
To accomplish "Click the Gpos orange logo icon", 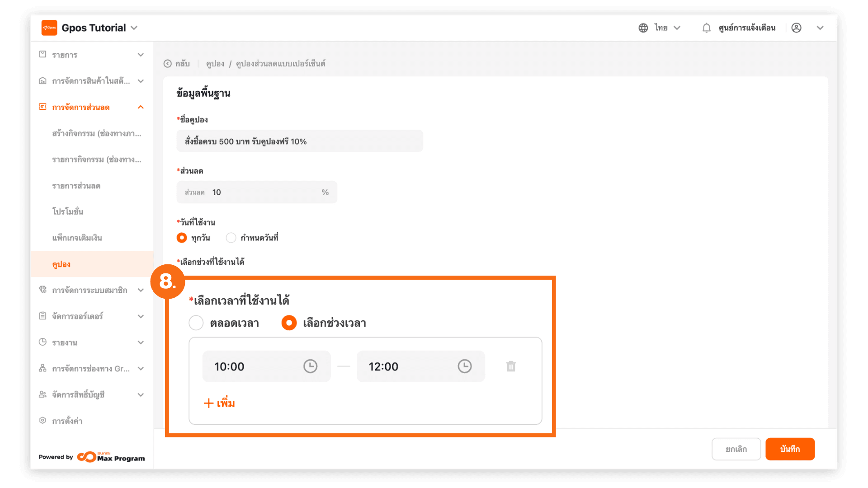I will point(49,28).
